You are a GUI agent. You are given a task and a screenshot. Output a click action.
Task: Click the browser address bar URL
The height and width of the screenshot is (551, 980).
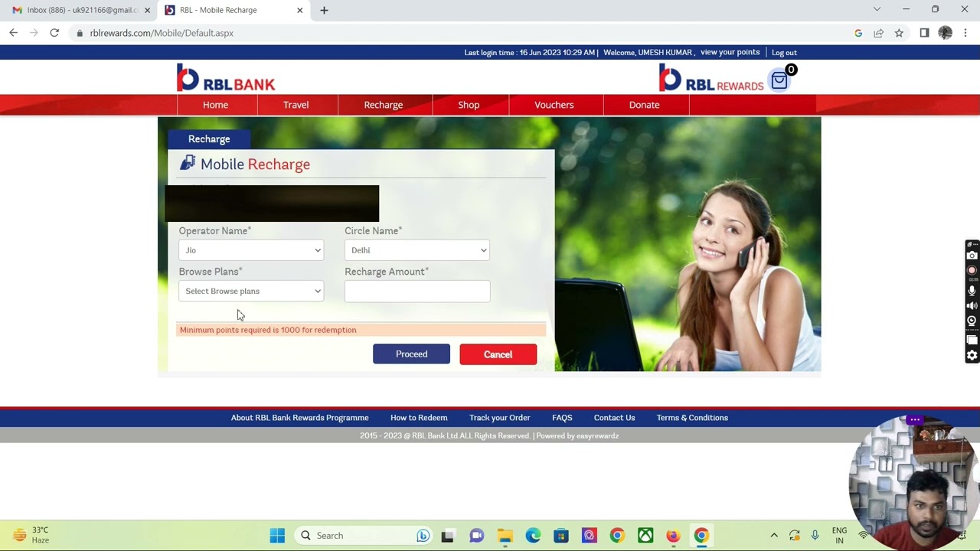[x=162, y=33]
